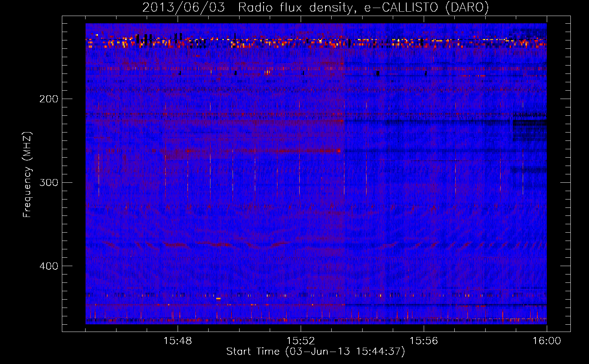Screen dimensions: 589x364
Task: Click the 'Start Time (03-Jun-13 15:44:37)' axis label
Action: click(x=316, y=352)
